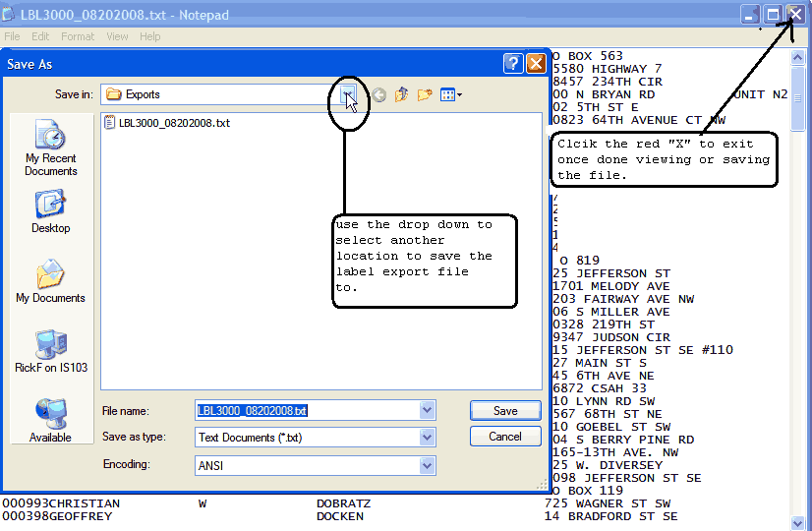Click the Back navigation arrow icon
The image size is (812, 531).
tap(379, 94)
